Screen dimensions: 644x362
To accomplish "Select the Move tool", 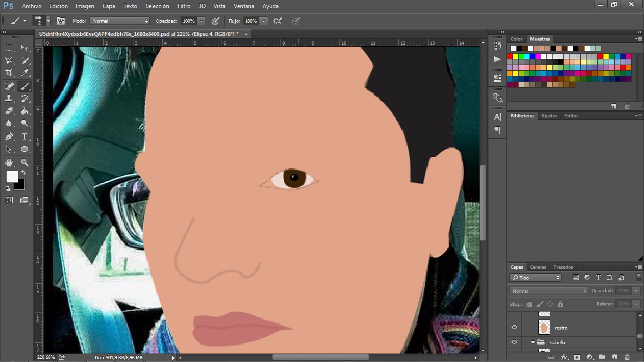I will (x=25, y=48).
